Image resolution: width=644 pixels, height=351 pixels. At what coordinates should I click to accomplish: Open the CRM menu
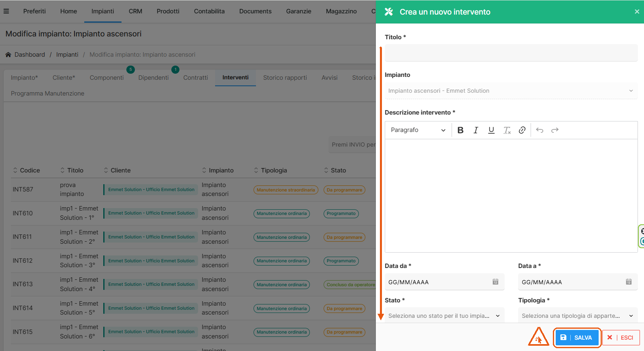point(135,11)
